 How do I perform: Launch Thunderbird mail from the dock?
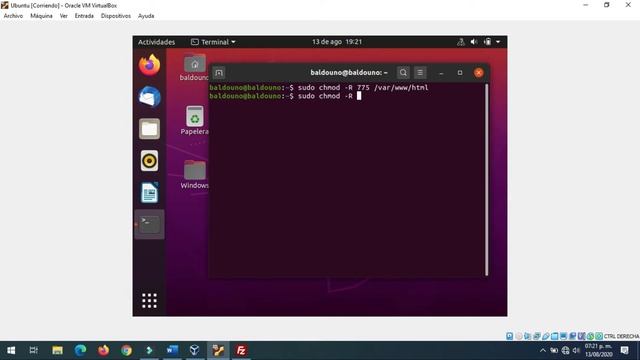pyautogui.click(x=149, y=97)
